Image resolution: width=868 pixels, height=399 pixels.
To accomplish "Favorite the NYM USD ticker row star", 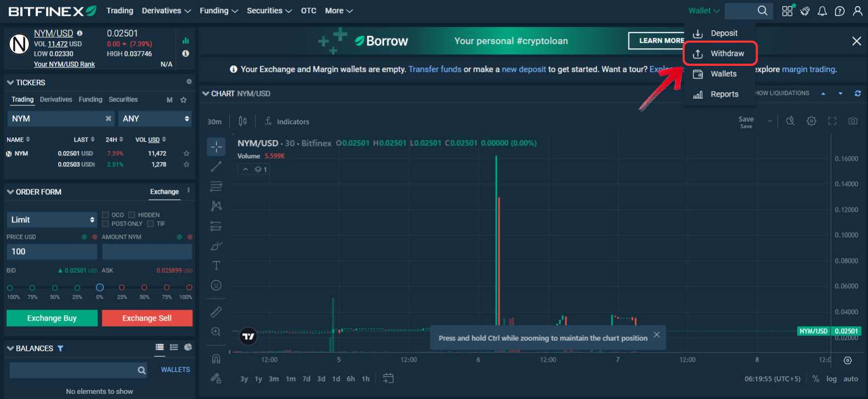I will point(186,154).
